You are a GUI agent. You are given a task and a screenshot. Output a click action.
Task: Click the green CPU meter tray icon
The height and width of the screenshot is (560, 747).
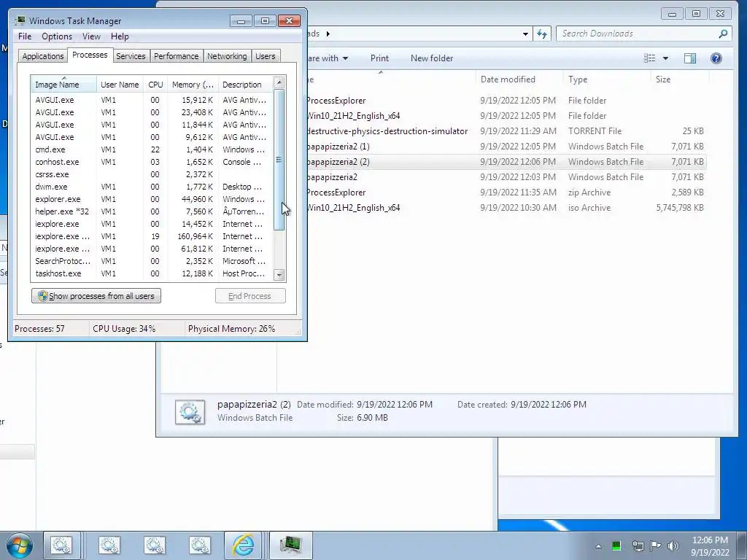(616, 545)
